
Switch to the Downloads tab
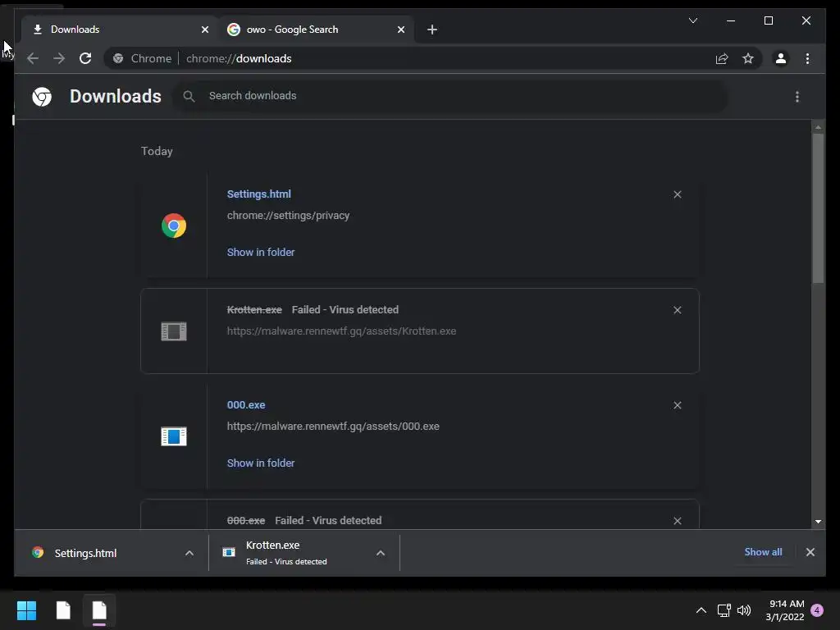[x=120, y=30]
